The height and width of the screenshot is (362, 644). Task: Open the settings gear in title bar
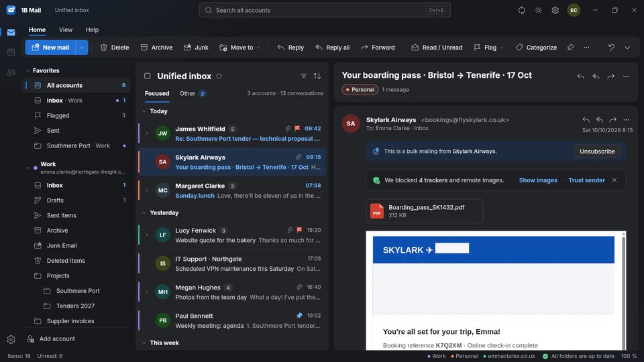point(555,10)
